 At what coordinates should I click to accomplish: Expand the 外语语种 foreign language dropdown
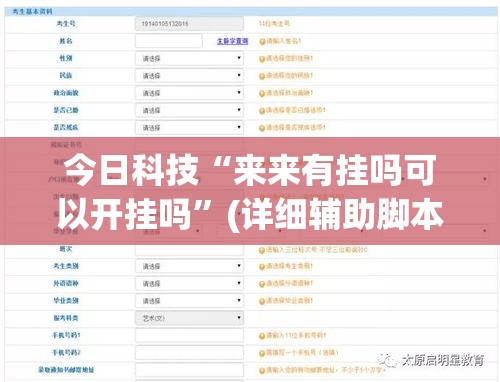189,284
